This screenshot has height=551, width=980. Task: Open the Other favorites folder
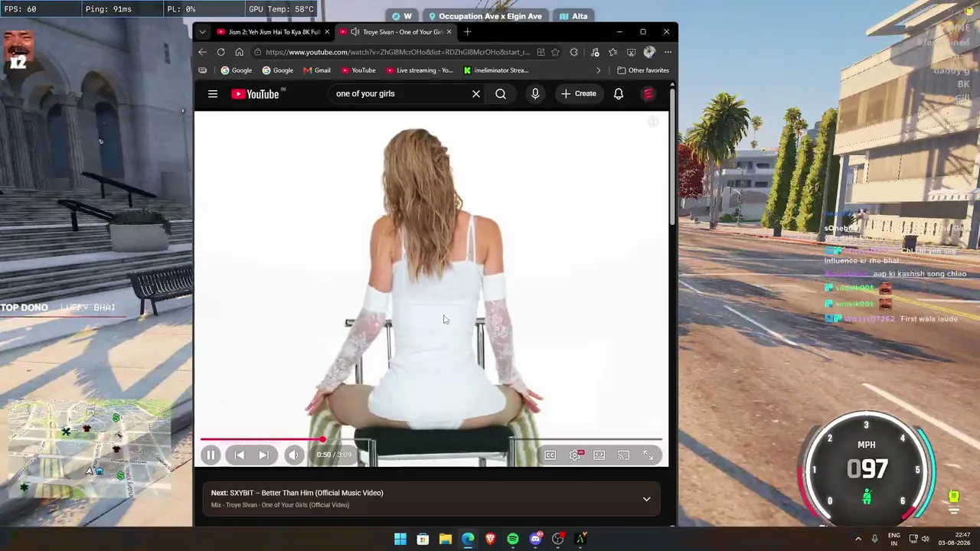click(643, 70)
